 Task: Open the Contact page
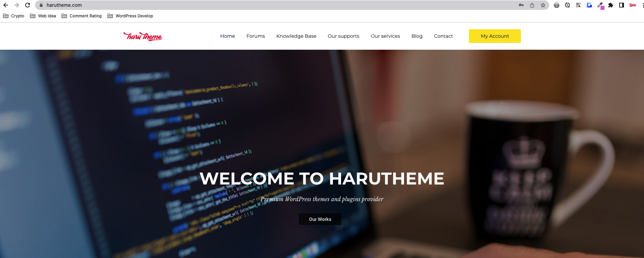443,36
